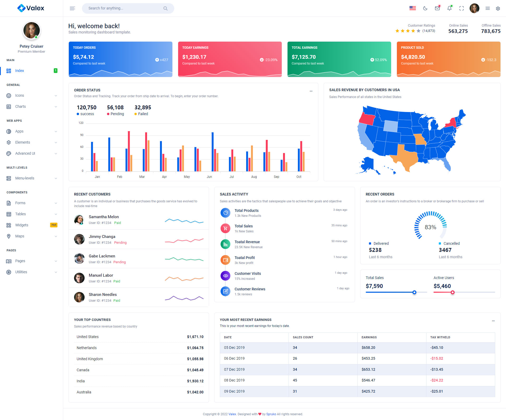Toggle dark mode moon icon
The width and height of the screenshot is (506, 420).
point(425,8)
